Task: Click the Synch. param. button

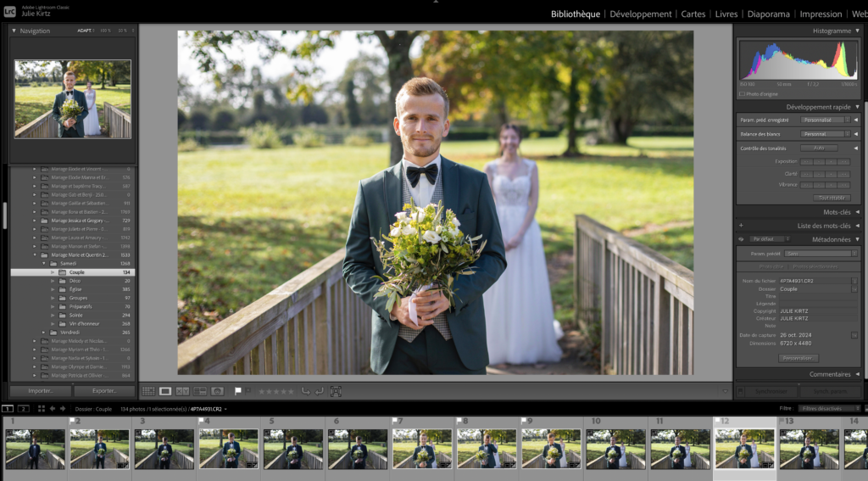Action: pyautogui.click(x=830, y=391)
